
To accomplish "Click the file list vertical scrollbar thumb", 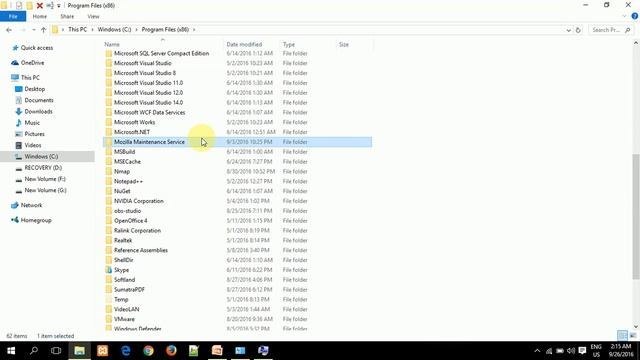I will [x=636, y=217].
